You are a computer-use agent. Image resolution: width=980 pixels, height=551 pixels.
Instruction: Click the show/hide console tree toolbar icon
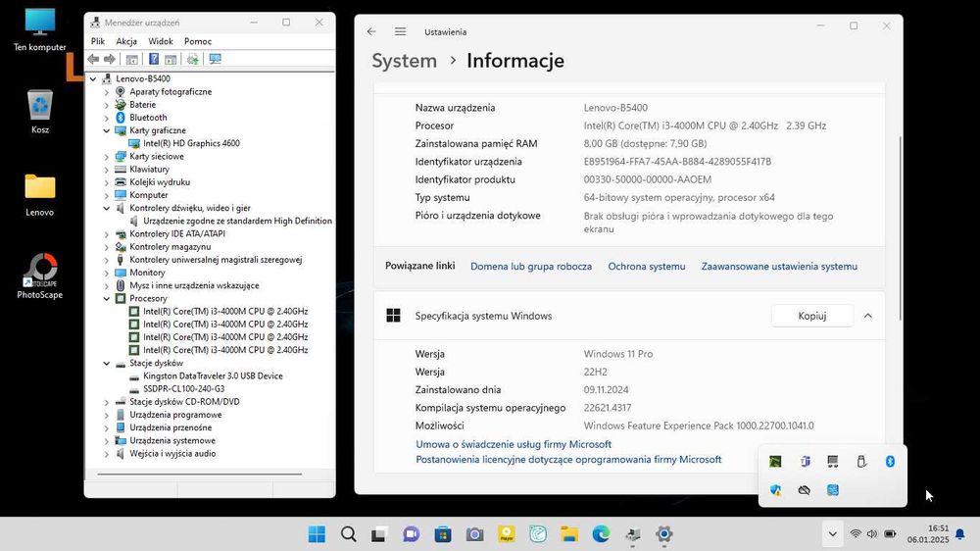click(132, 60)
